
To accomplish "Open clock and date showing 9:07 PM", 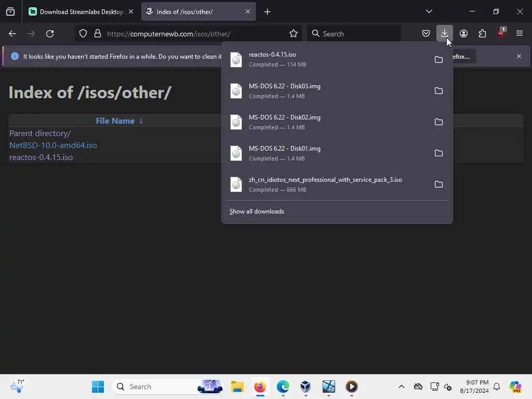I will pyautogui.click(x=474, y=387).
